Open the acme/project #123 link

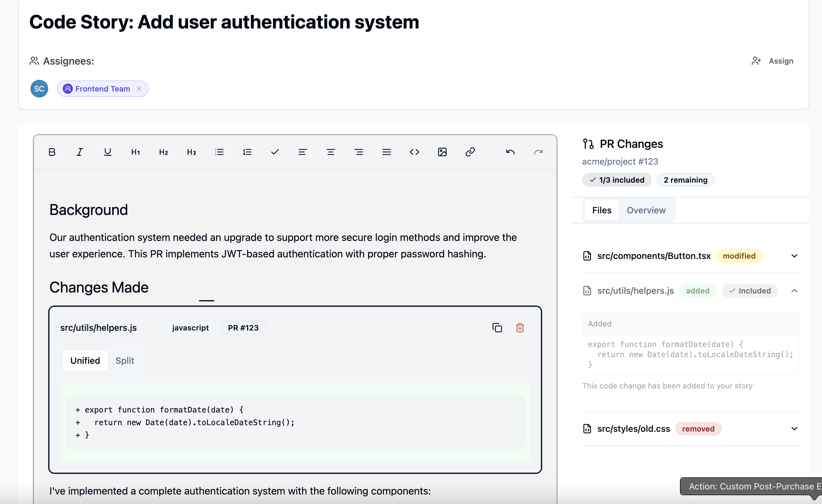[x=620, y=161]
